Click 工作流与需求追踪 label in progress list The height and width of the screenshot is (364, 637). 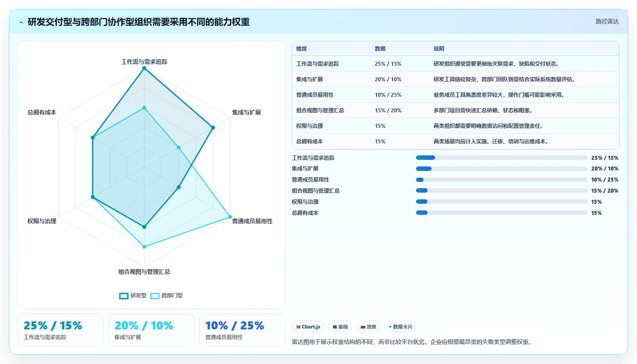click(x=313, y=158)
